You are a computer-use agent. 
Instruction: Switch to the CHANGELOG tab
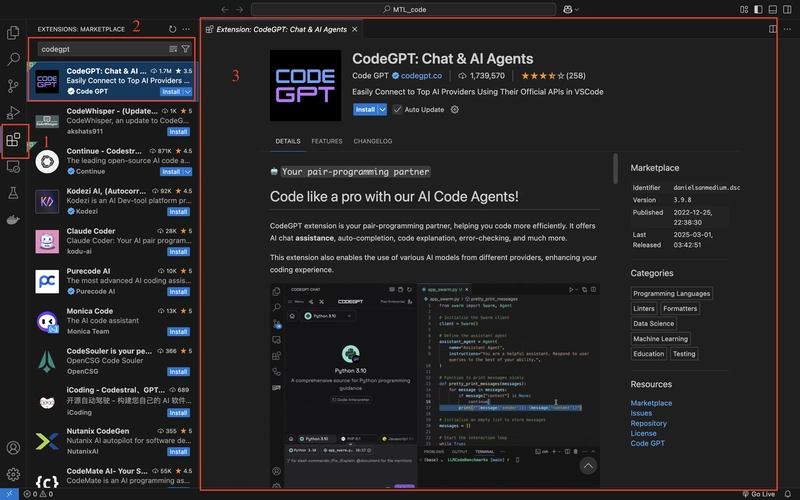372,141
